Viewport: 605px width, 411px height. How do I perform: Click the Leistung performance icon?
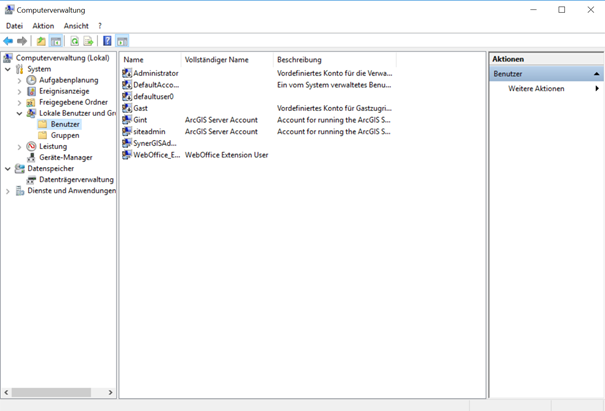tap(31, 146)
